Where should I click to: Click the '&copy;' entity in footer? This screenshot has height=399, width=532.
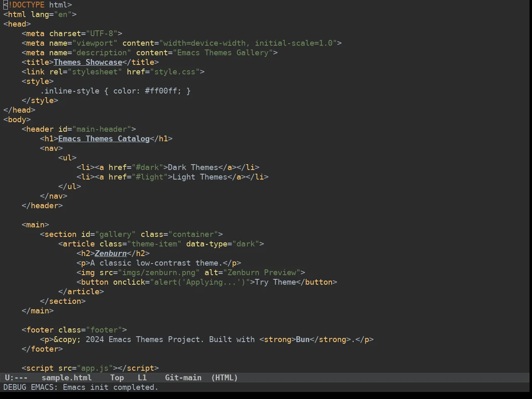pyautogui.click(x=67, y=340)
